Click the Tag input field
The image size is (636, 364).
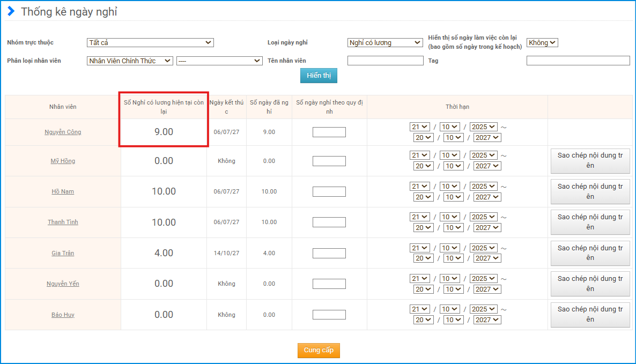tap(578, 61)
